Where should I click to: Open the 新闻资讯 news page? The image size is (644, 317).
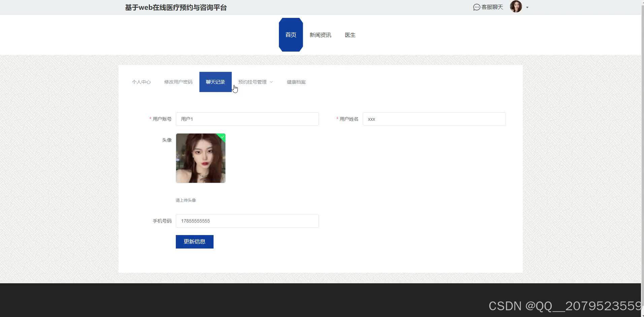click(x=320, y=35)
